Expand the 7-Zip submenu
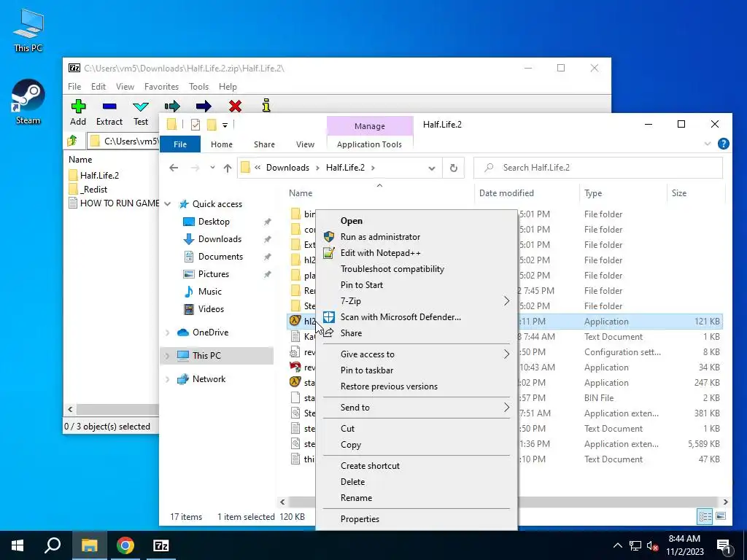747x560 pixels. coord(417,301)
